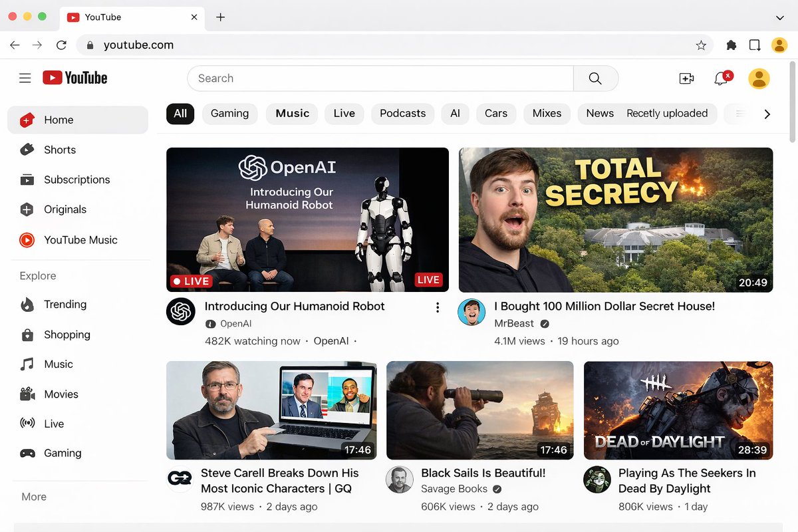Open the account avatar in the top right
798x532 pixels.
(x=759, y=78)
